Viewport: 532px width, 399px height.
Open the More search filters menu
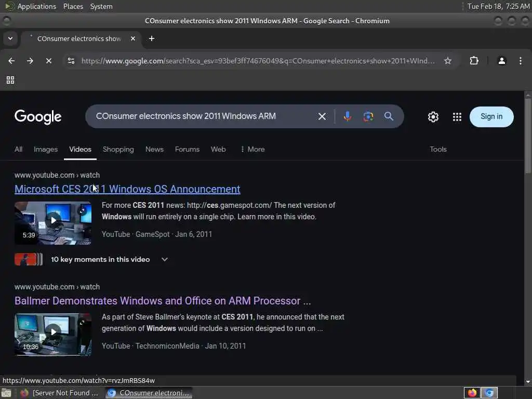pyautogui.click(x=252, y=149)
